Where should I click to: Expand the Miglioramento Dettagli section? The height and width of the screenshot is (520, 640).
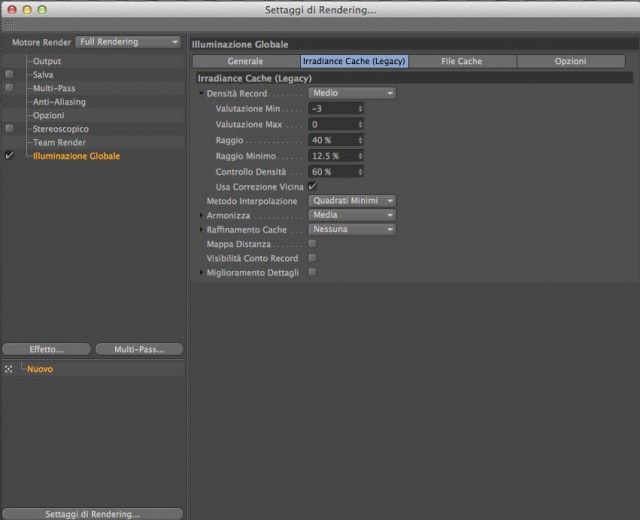[201, 272]
